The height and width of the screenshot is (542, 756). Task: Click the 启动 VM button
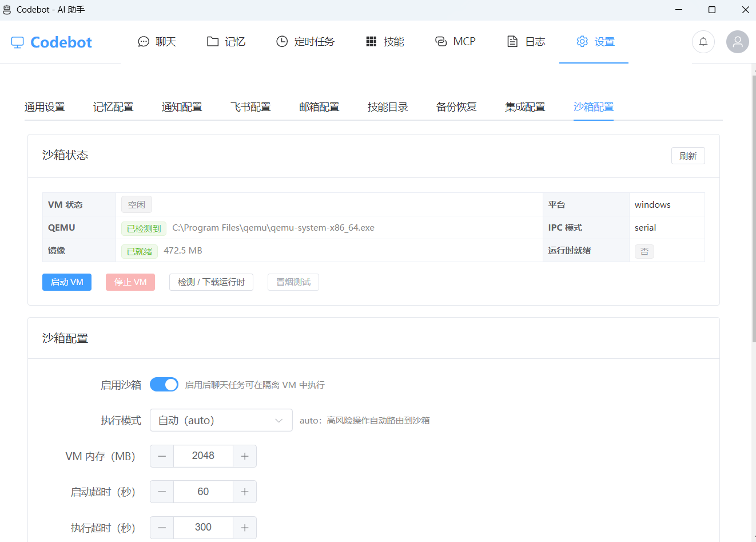(x=66, y=282)
